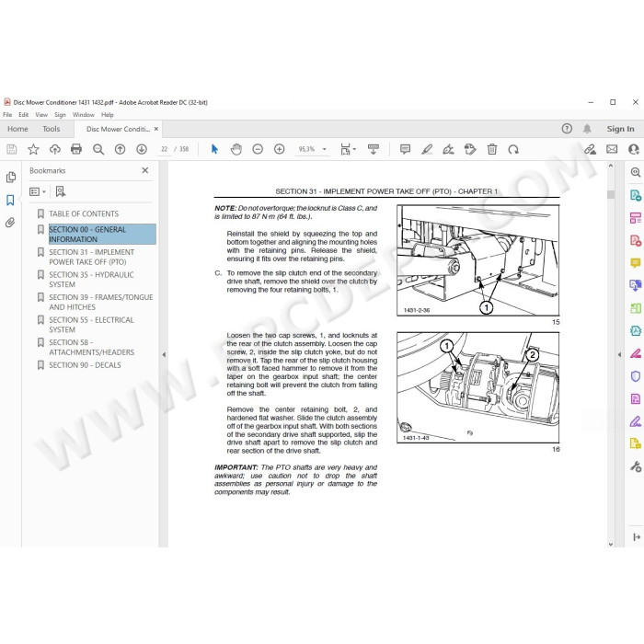This screenshot has width=644, height=644.
Task: Open the More Tools wrench icon
Action: (x=636, y=466)
